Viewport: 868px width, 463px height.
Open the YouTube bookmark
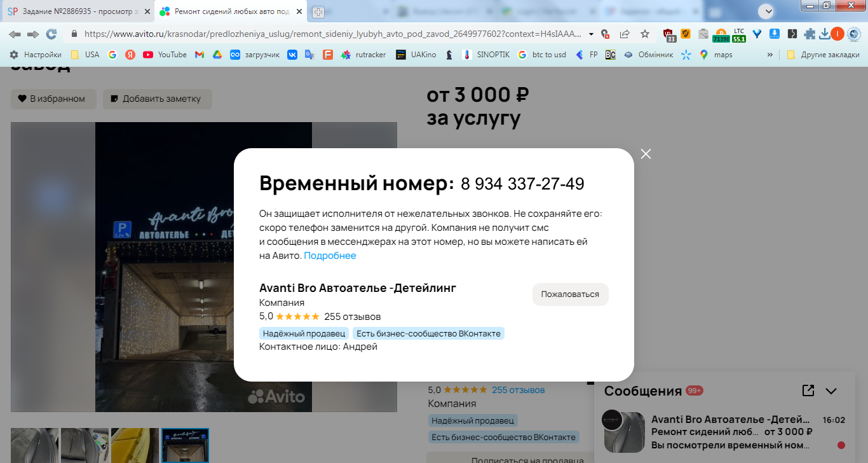tap(165, 55)
